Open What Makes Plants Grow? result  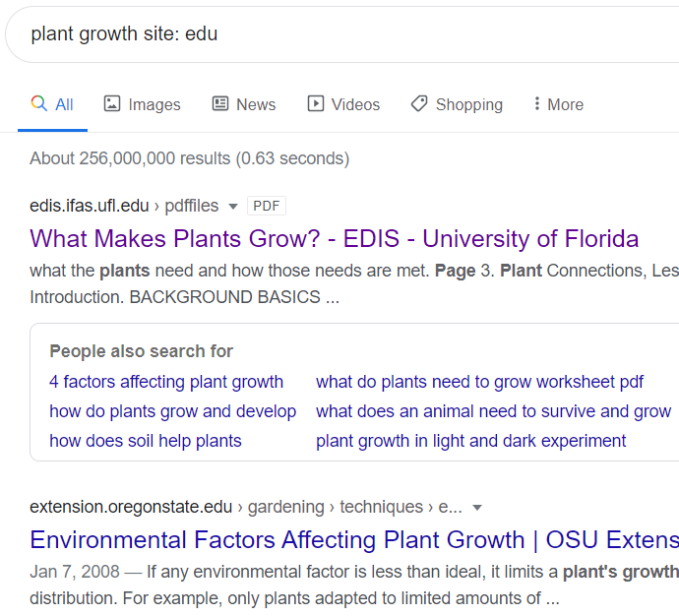[334, 238]
